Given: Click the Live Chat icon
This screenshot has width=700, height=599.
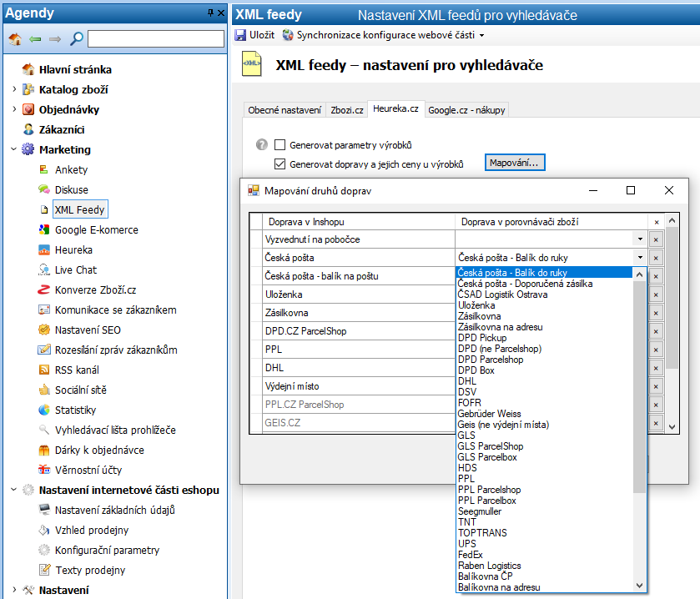Looking at the screenshot, I should [43, 269].
